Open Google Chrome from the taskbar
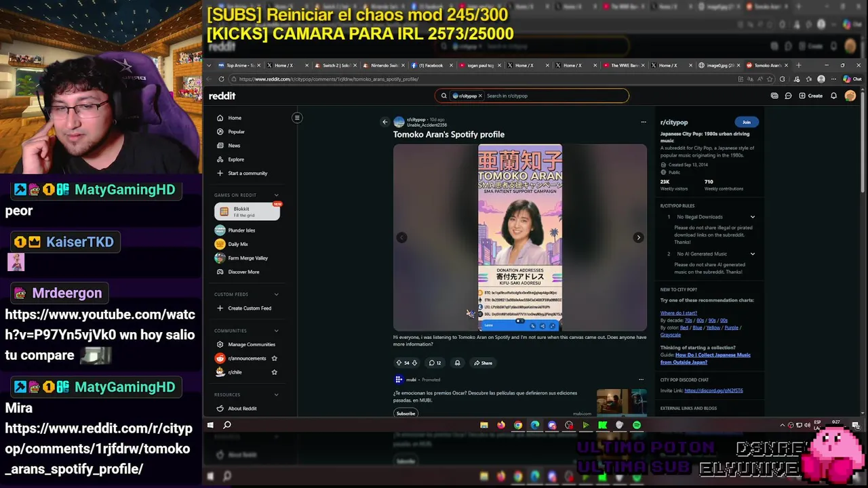This screenshot has width=868, height=488. [518, 425]
